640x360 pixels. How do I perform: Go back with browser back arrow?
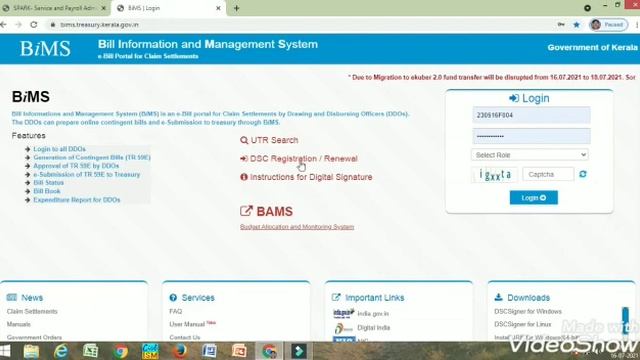3,25
